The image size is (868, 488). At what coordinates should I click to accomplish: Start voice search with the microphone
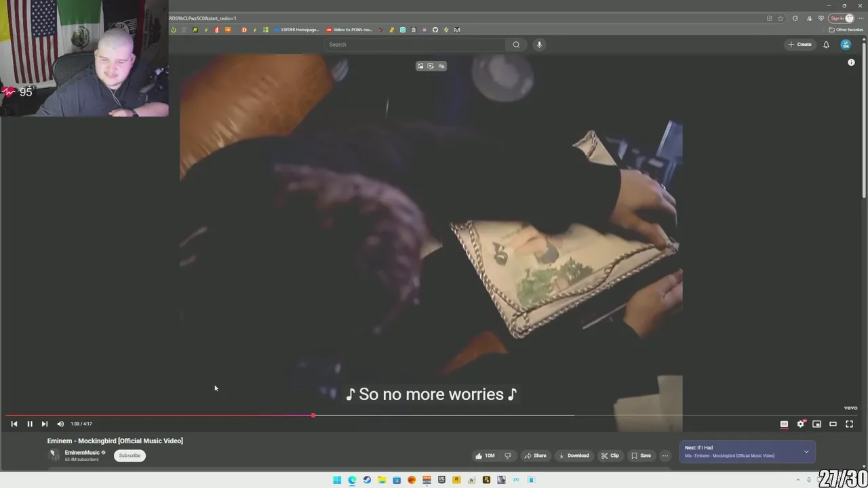(x=539, y=45)
